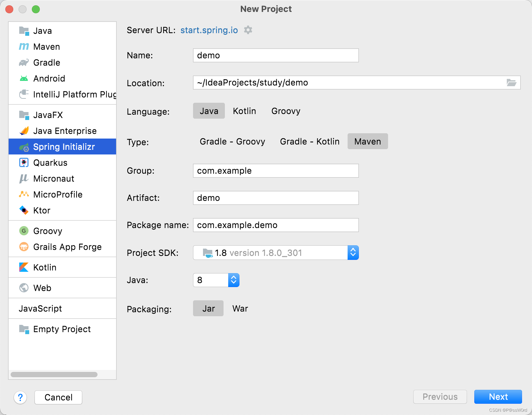Select Java language option

coord(209,111)
